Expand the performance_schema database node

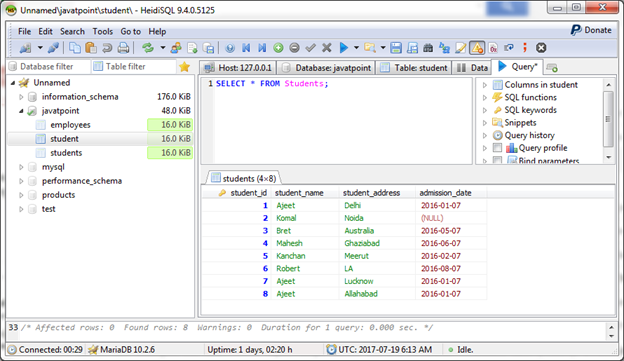21,181
